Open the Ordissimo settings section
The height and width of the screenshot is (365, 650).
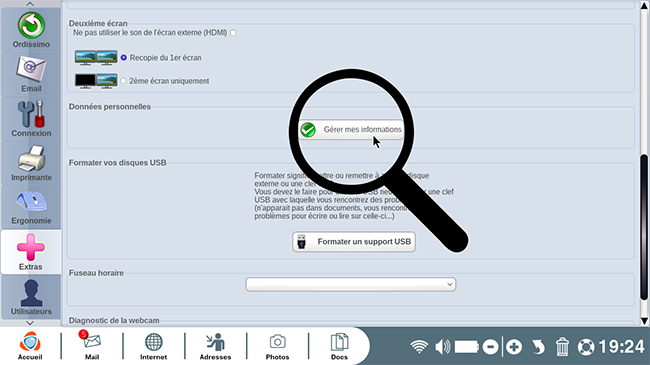coord(31,30)
